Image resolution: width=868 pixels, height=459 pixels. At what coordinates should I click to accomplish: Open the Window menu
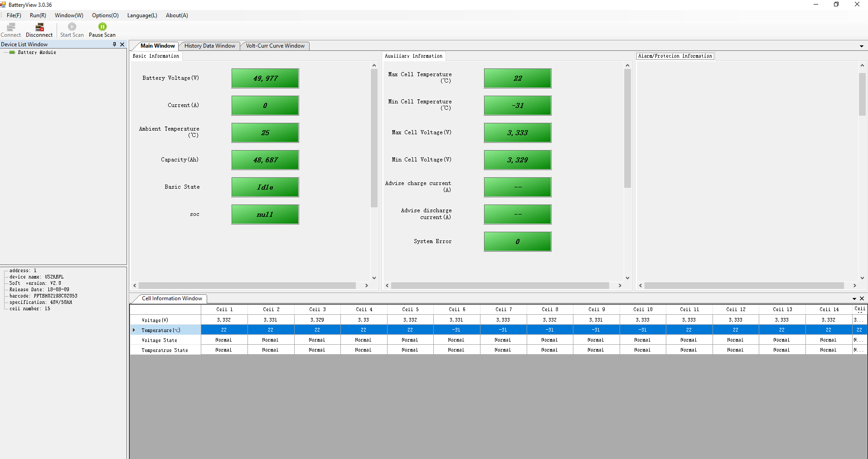click(69, 15)
